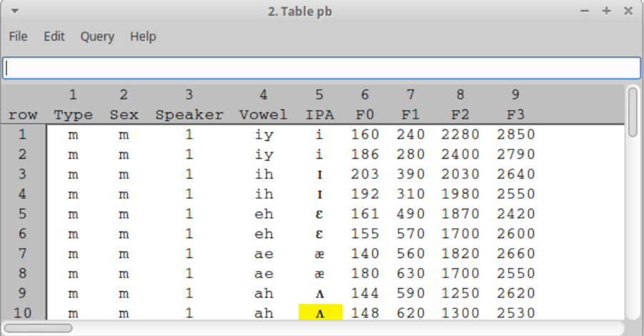Click F3 cell with value 2640
Image resolution: width=644 pixels, height=336 pixels.
point(515,174)
